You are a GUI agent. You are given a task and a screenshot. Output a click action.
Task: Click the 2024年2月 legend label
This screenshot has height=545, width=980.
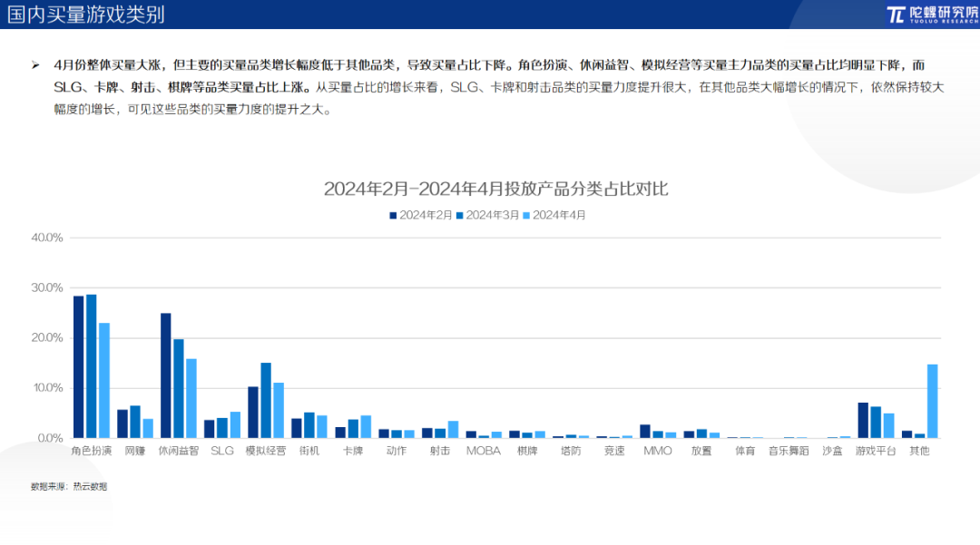pos(426,216)
